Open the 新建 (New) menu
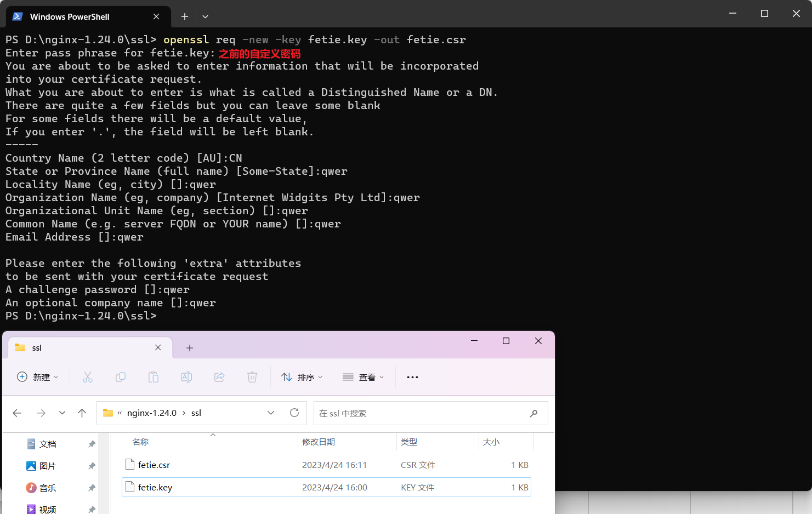The height and width of the screenshot is (514, 812). point(38,377)
